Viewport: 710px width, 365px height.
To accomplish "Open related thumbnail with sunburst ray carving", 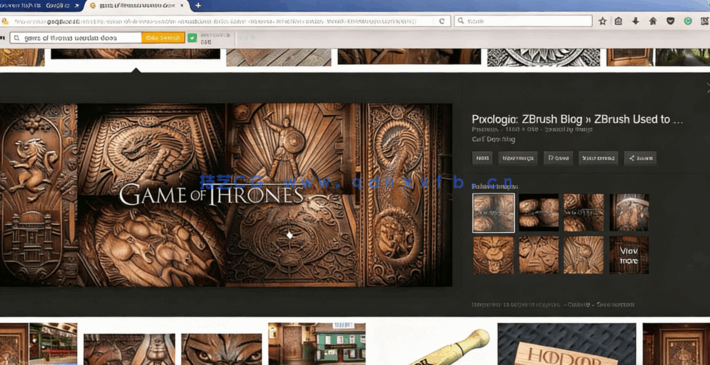I will [x=584, y=255].
